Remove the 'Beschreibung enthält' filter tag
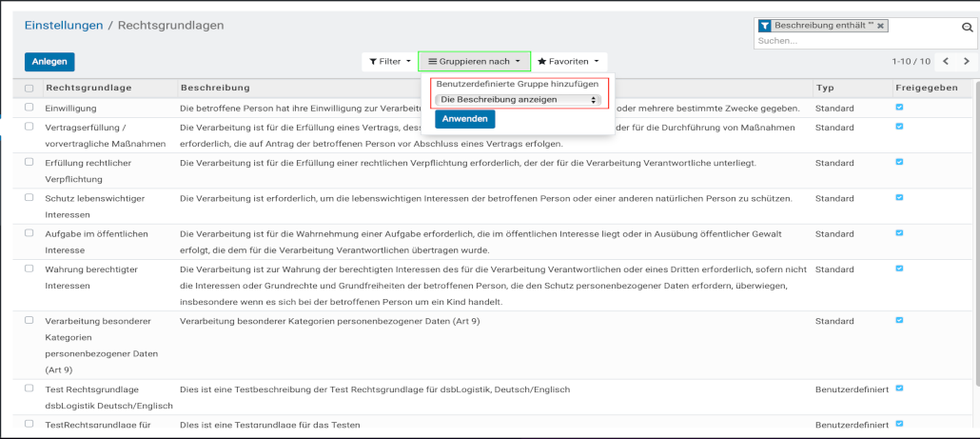The width and height of the screenshot is (980, 439). (880, 26)
